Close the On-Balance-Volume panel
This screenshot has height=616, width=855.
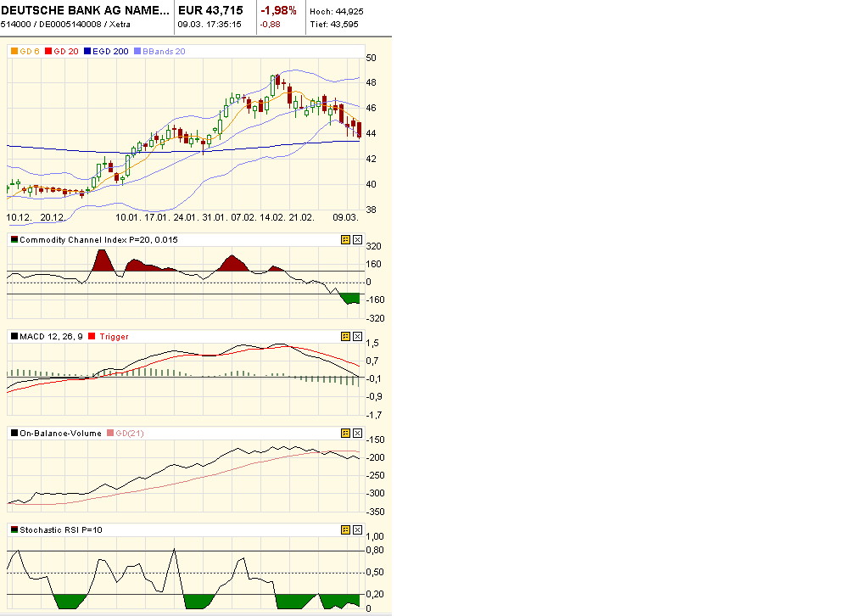click(357, 433)
